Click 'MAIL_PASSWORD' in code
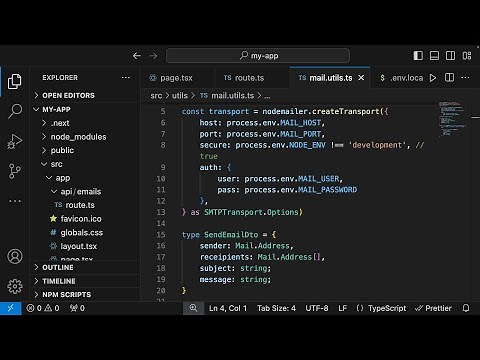Viewport: 480px width, 360px height. click(327, 190)
